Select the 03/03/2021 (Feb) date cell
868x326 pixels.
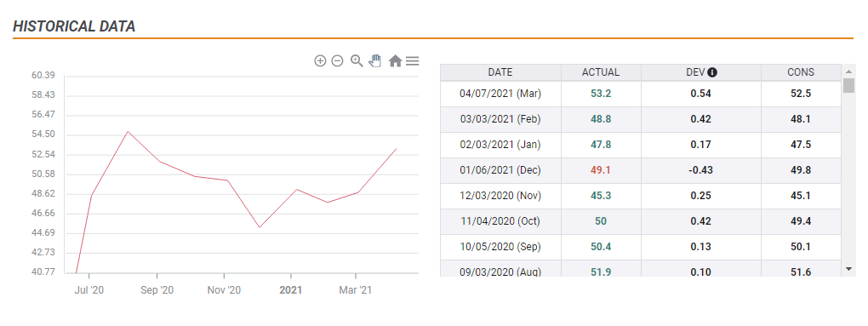click(x=500, y=119)
